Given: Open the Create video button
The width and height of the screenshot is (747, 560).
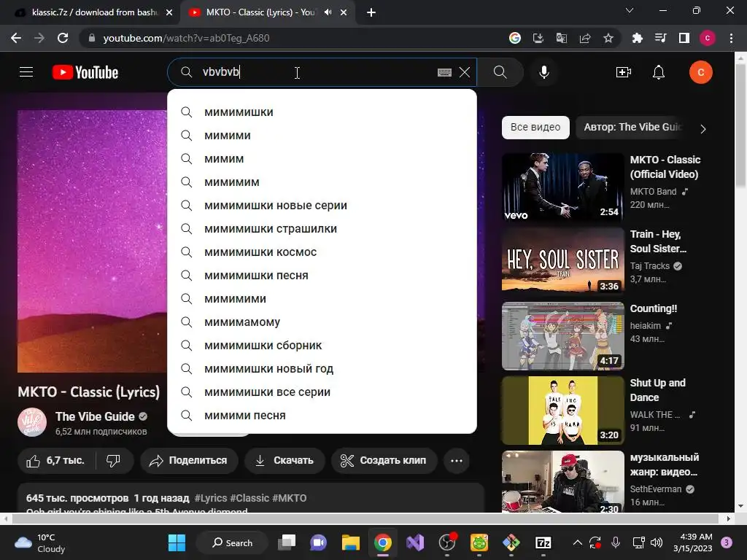Looking at the screenshot, I should tap(623, 72).
